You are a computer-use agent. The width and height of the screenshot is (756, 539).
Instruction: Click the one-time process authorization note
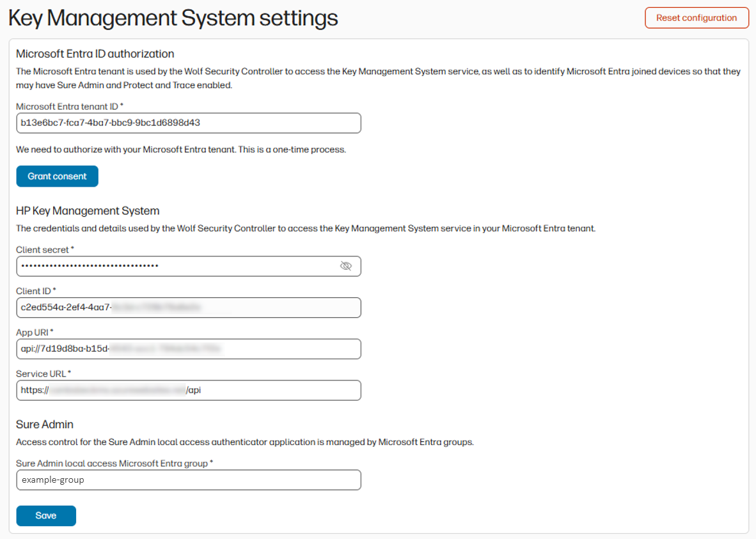tap(181, 150)
